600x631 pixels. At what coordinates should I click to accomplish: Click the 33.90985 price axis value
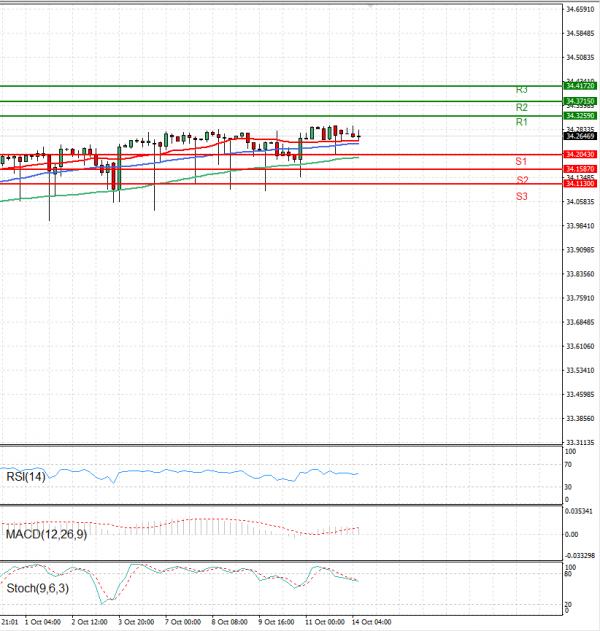coord(580,250)
